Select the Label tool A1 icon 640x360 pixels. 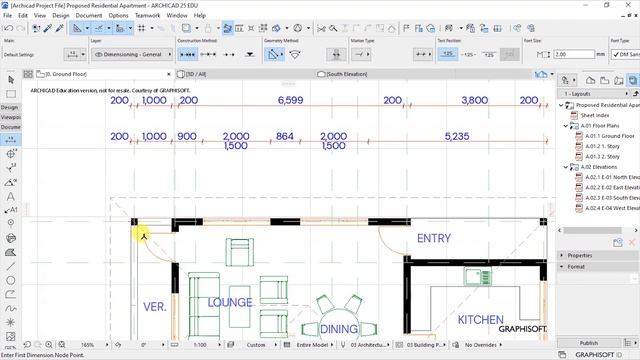click(x=11, y=210)
